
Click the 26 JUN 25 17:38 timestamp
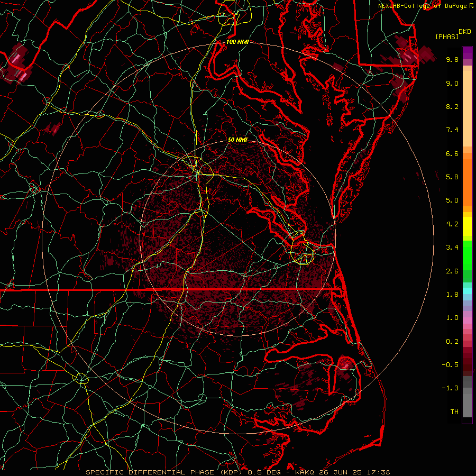point(354,472)
